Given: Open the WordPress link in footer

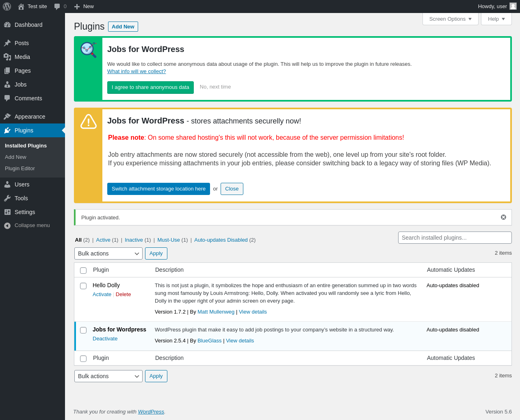Looking at the screenshot, I should point(151,412).
